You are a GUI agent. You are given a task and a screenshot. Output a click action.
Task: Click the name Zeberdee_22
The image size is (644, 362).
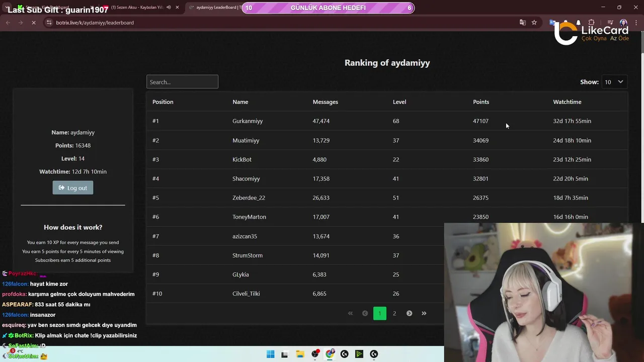click(x=249, y=198)
